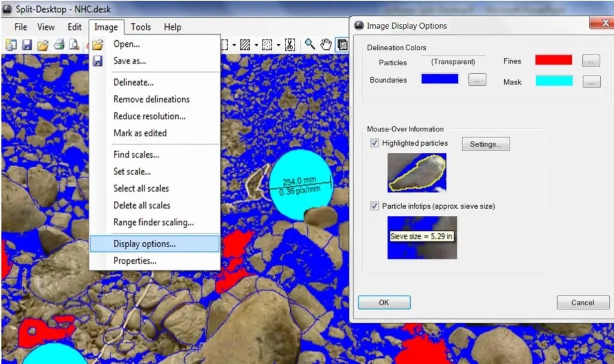Click browse button next to Boundaries color
614x364 pixels.
(x=477, y=80)
